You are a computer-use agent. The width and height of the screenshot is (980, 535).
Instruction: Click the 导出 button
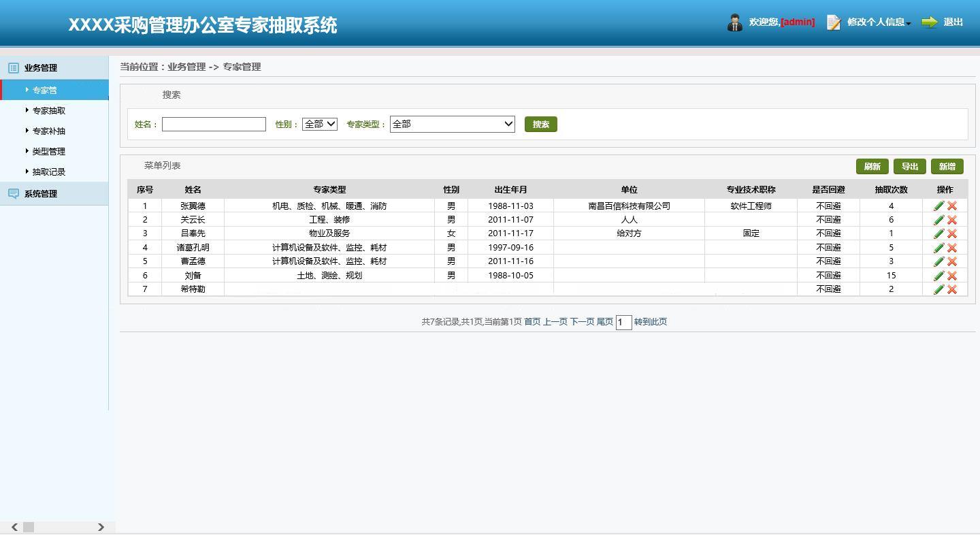[910, 167]
